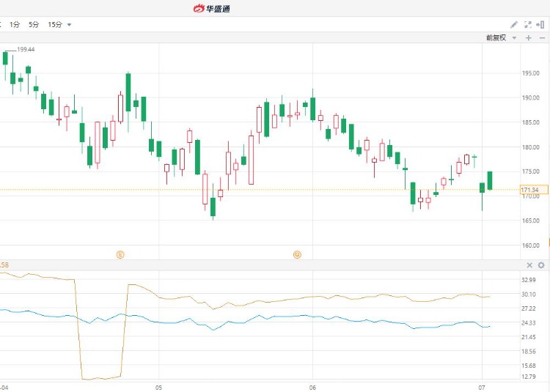Zoom in chart with plus icon
This screenshot has height=392, width=550.
coord(528,37)
